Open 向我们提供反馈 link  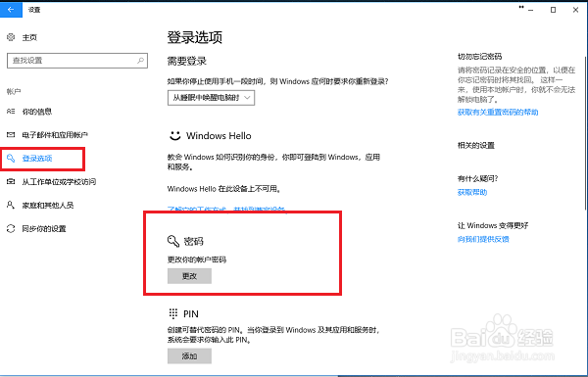point(483,239)
